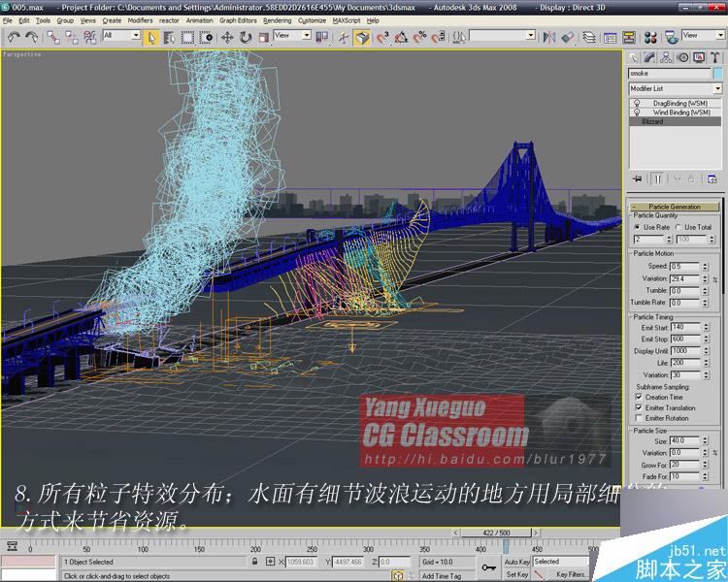Screen dimensions: 728x582
Task: Toggle the Angle Snap icon
Action: pyautogui.click(x=401, y=38)
